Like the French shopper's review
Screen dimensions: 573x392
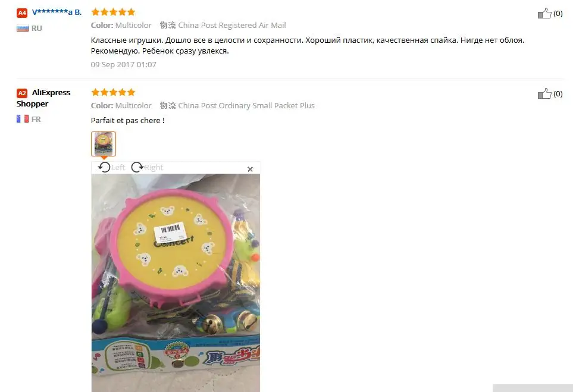coord(544,93)
